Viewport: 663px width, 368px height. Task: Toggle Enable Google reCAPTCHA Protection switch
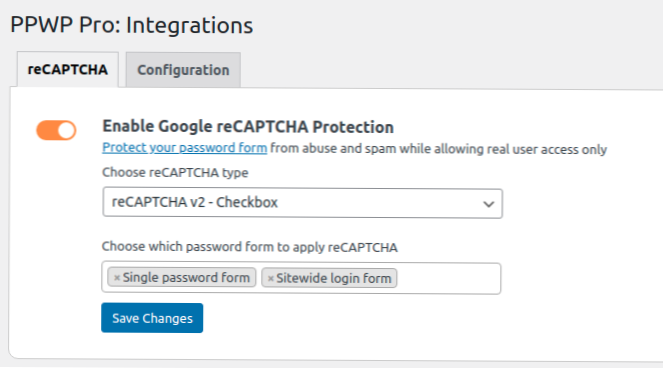[56, 130]
